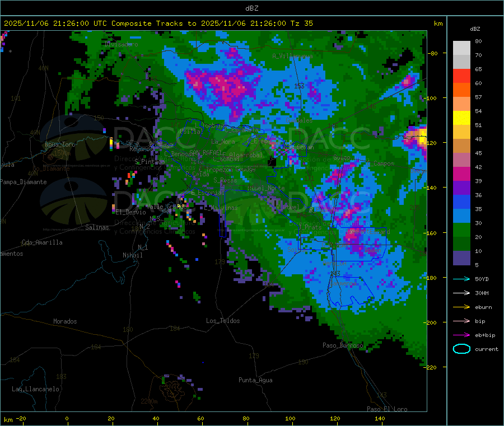
Task: Select the yellow 54-51 dBZ swatch
Action: [x=461, y=118]
